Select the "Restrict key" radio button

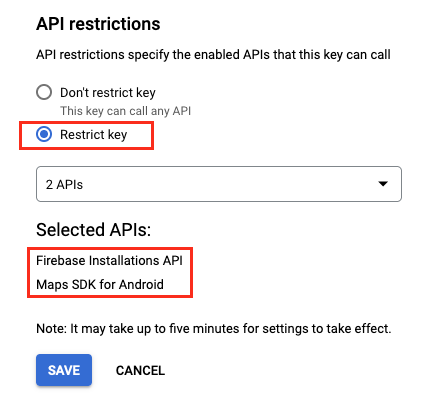tap(44, 134)
